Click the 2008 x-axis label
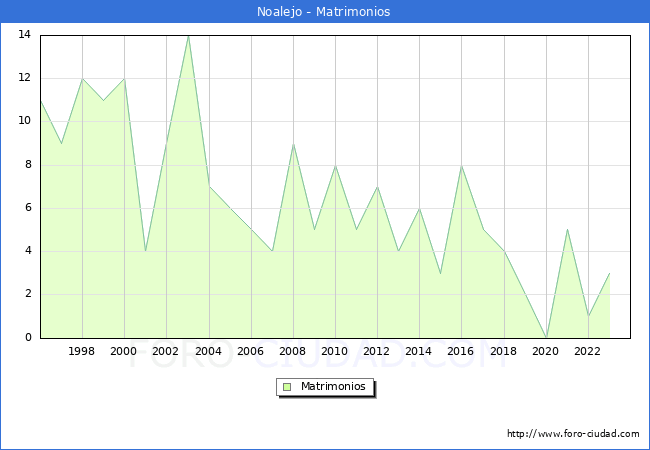Screen dimensions: 650x450 tap(293, 351)
